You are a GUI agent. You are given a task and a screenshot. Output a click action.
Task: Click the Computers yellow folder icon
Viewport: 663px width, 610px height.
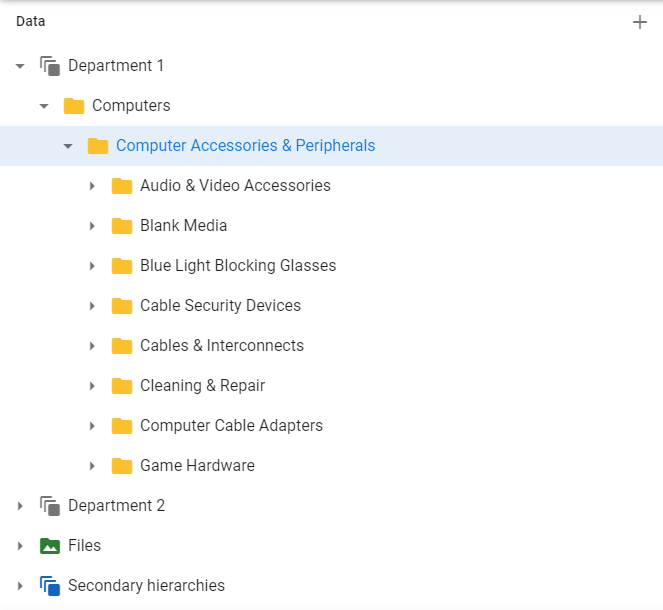tap(74, 106)
